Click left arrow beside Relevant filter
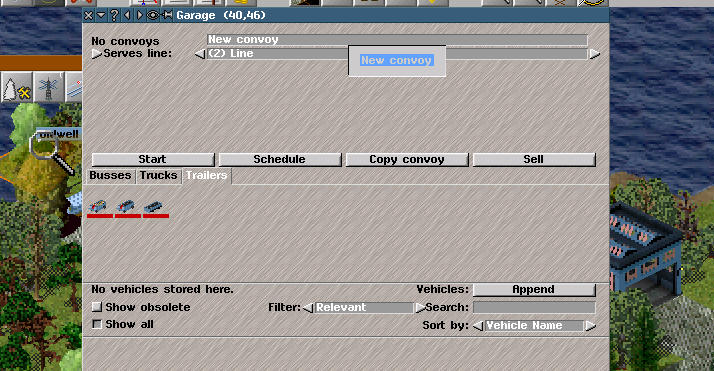The width and height of the screenshot is (714, 371). pos(308,308)
